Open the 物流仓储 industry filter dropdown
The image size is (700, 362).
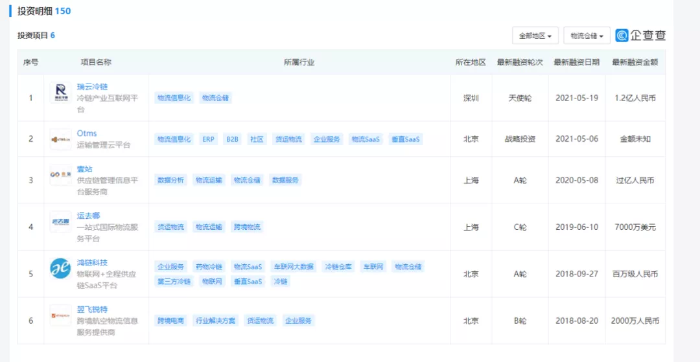[587, 36]
